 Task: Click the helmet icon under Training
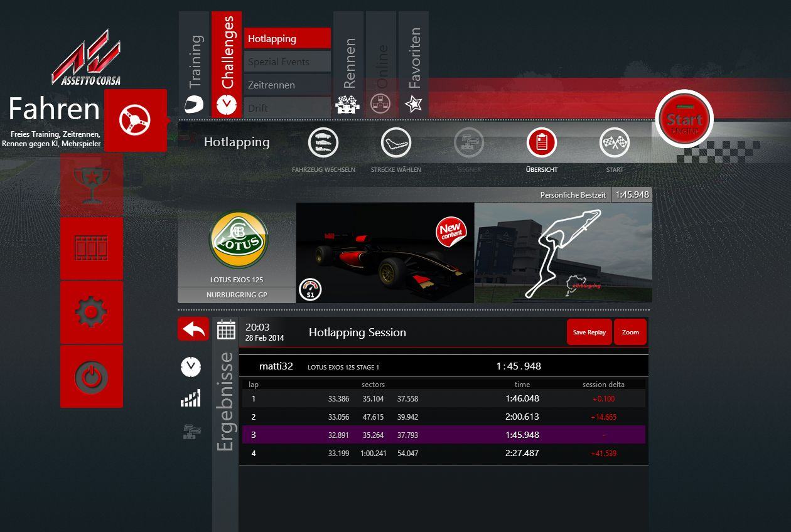194,104
